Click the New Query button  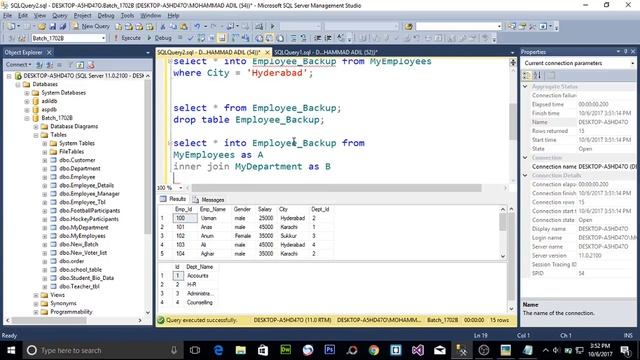click(91, 27)
